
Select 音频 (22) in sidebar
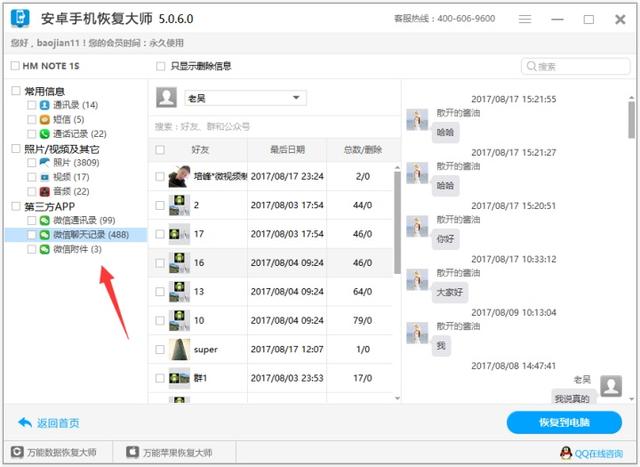pos(71,191)
